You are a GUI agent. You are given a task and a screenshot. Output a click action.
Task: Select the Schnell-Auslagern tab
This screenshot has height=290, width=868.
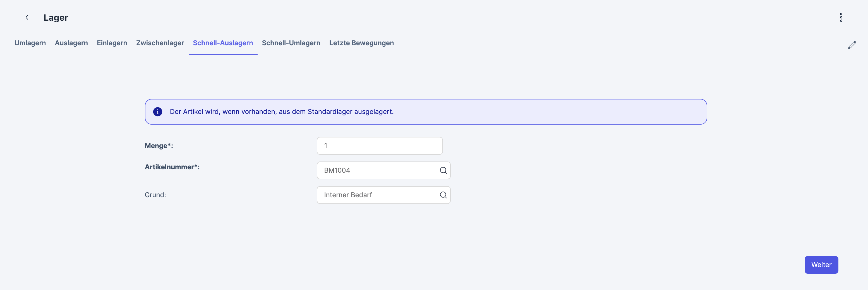223,43
